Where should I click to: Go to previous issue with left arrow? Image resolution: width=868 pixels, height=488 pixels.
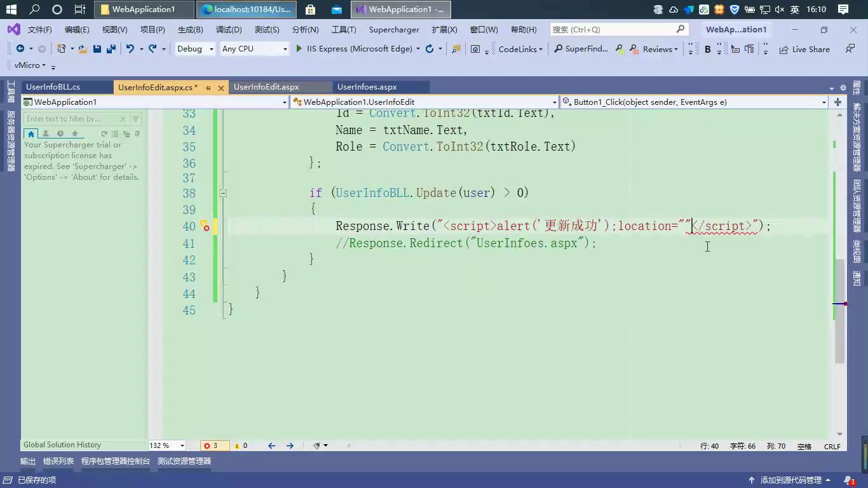271,446
